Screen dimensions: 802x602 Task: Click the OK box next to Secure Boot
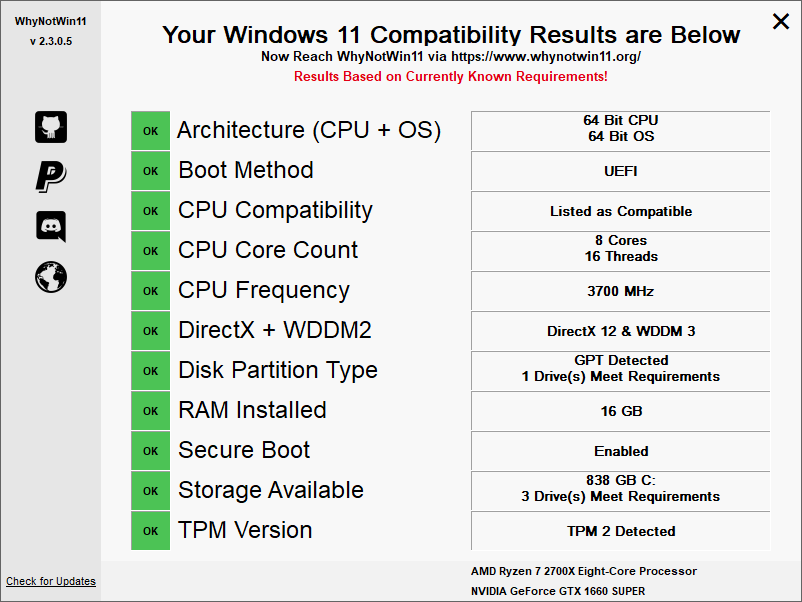point(151,451)
